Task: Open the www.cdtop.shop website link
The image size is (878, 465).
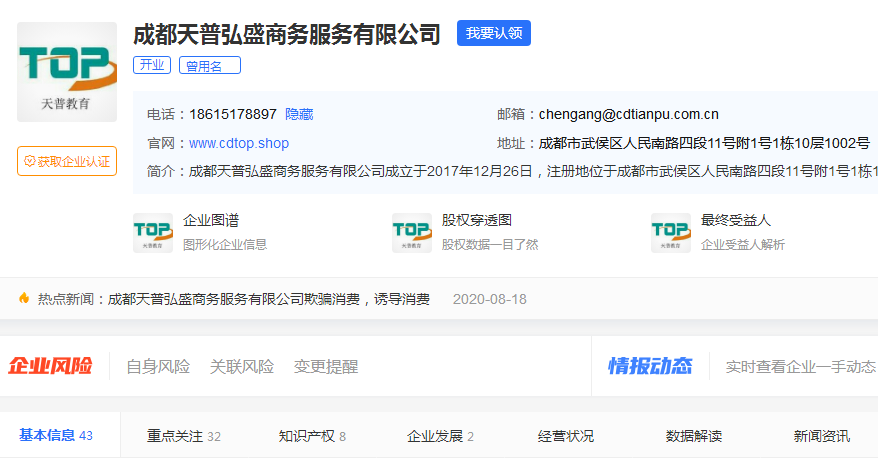Action: click(x=239, y=143)
